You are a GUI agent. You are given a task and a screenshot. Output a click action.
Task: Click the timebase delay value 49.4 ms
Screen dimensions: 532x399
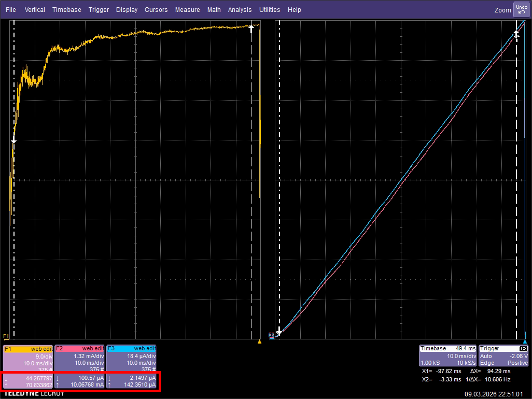pyautogui.click(x=466, y=349)
